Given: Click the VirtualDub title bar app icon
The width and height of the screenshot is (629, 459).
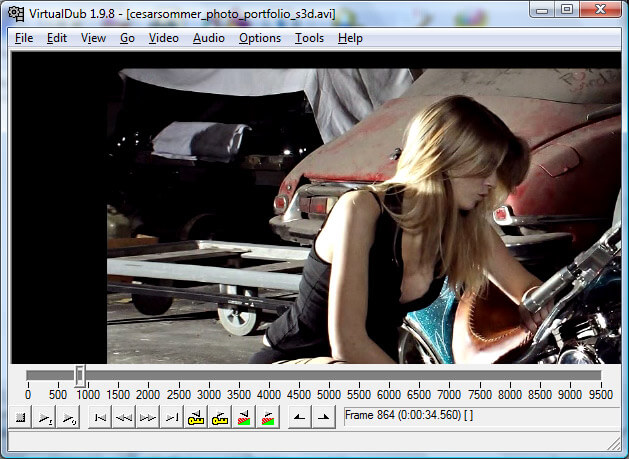Looking at the screenshot, I should [16, 14].
